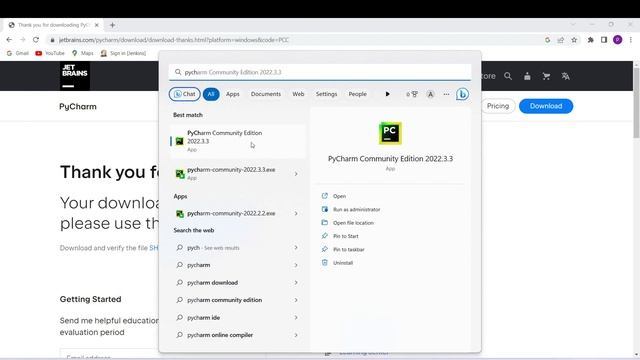Expand chevron for pycharm online compiler suggestion
The image size is (640, 360).
(x=296, y=335)
